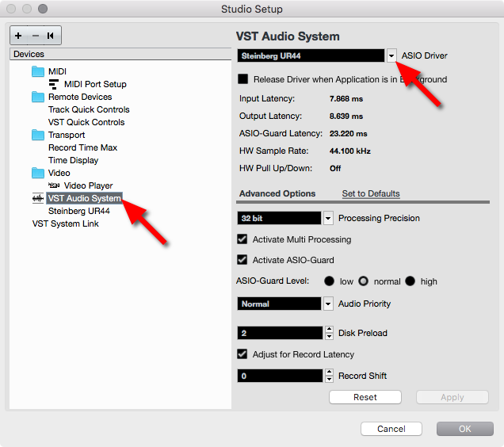Click the plus Add Device button
The height and width of the screenshot is (447, 504).
click(x=18, y=36)
